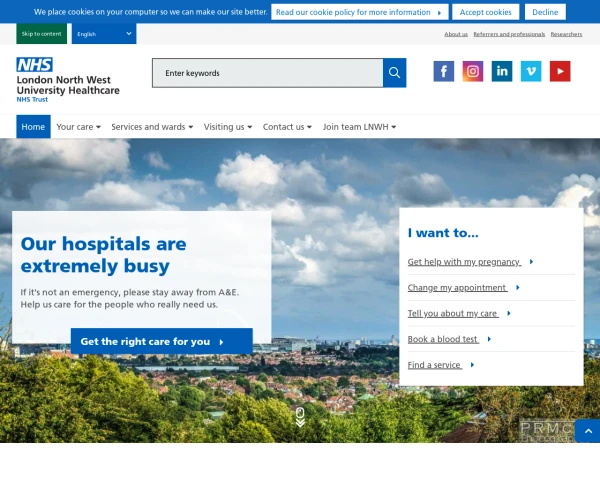This screenshot has width=600, height=480.
Task: Click the scroll-down mouse indicator icon
Action: point(300,417)
